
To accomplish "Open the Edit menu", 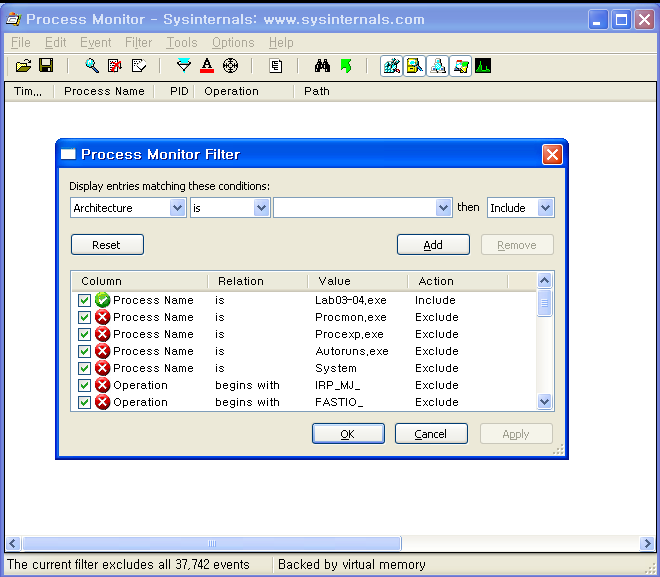I will (x=56, y=43).
